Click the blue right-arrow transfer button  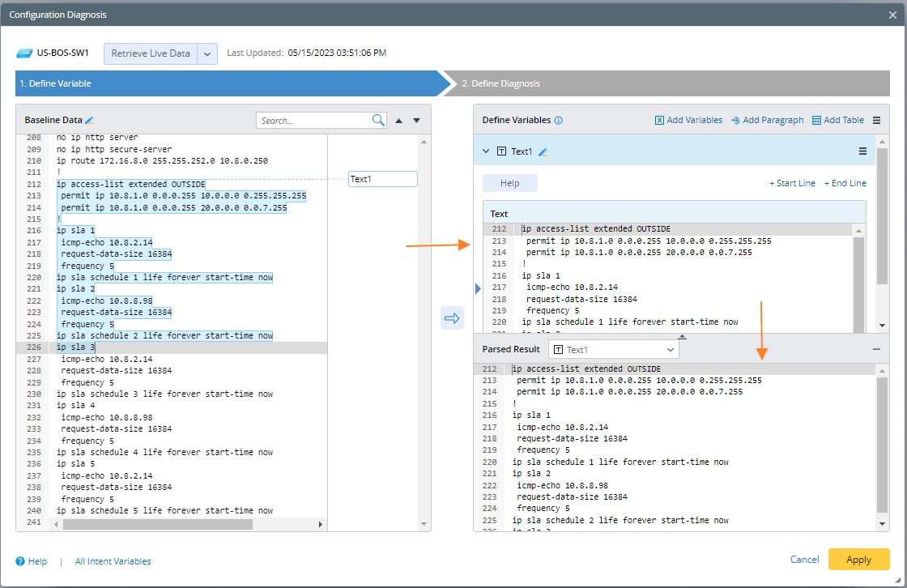[452, 317]
